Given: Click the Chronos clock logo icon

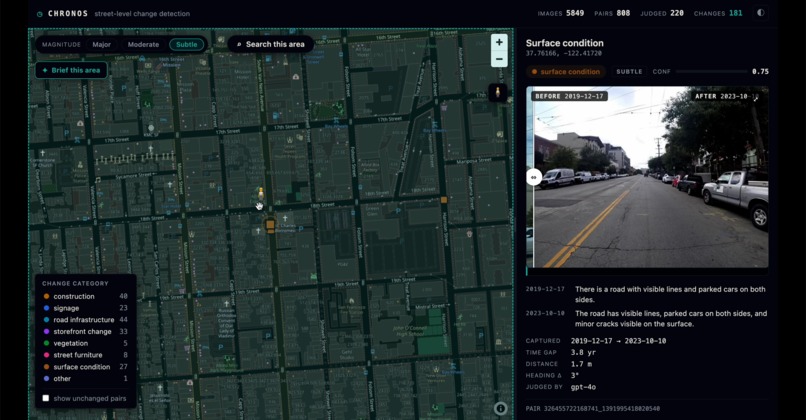Looking at the screenshot, I should click(40, 14).
